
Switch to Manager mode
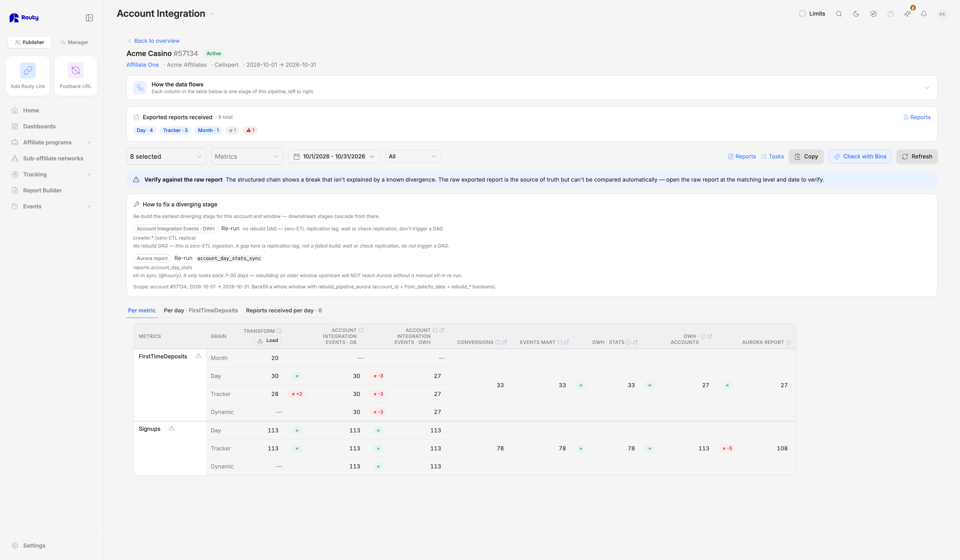pyautogui.click(x=74, y=42)
